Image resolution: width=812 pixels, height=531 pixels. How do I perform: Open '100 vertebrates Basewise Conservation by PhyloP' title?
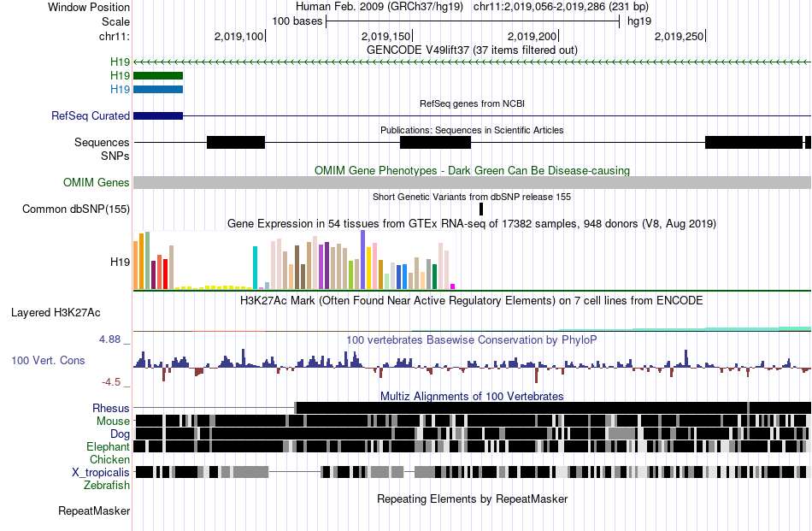pos(472,339)
